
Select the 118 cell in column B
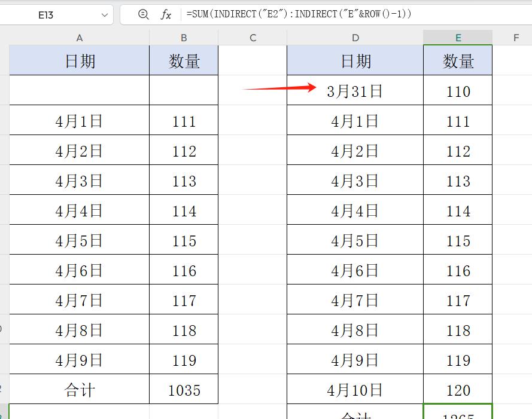click(184, 329)
